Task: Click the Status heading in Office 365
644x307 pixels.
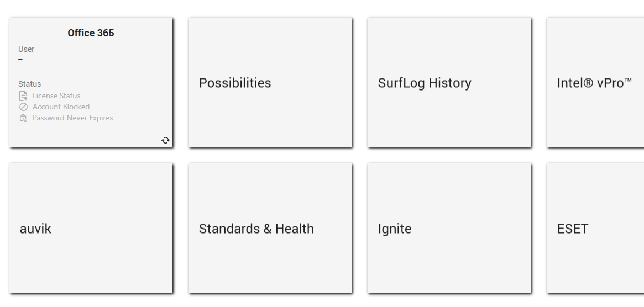Action: 29,84
